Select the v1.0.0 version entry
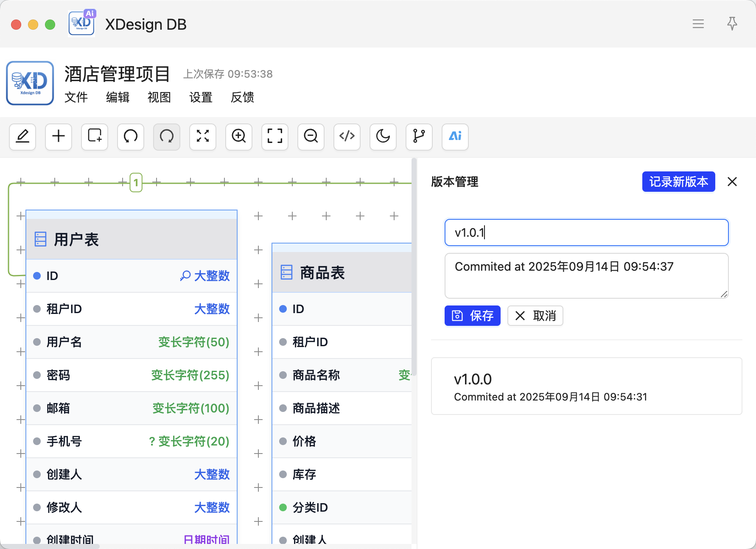Viewport: 756px width, 549px height. [587, 386]
